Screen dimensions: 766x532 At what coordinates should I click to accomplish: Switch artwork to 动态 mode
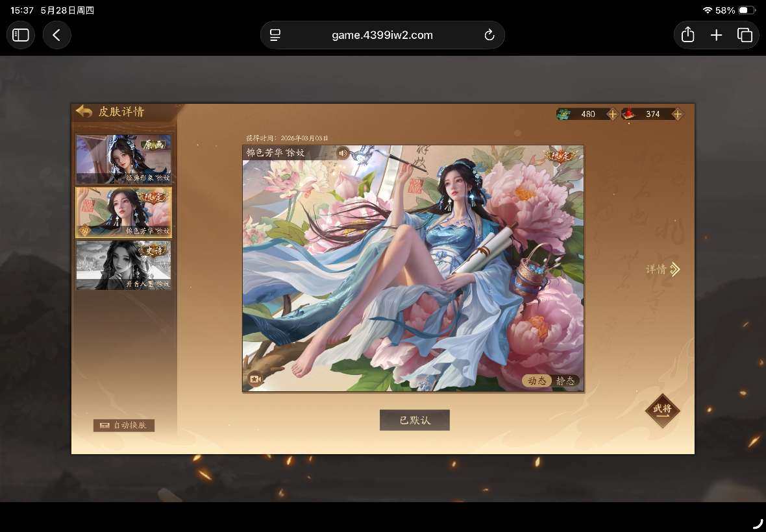537,381
